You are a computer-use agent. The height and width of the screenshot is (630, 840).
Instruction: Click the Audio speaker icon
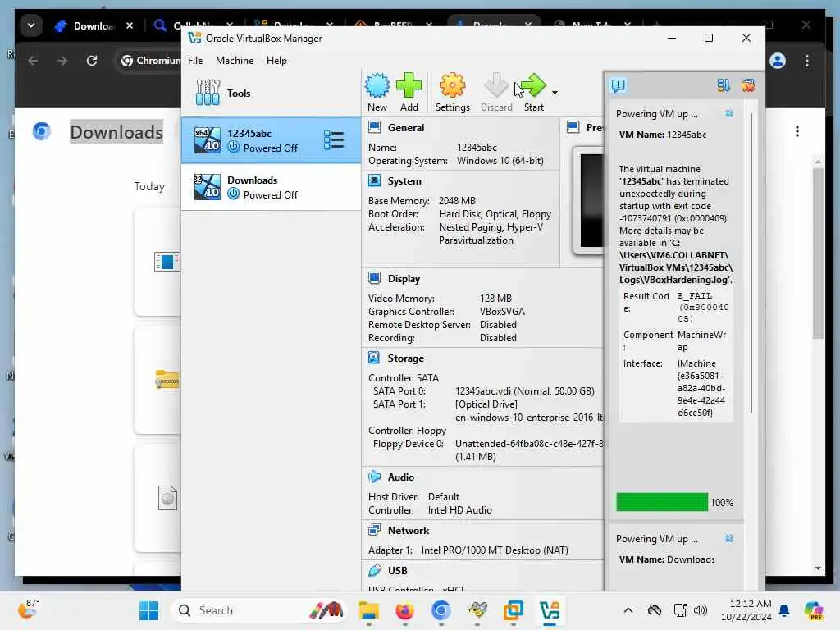(374, 477)
